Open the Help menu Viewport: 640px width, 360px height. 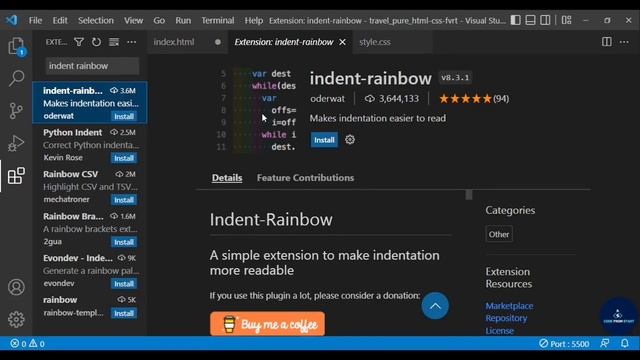253,20
